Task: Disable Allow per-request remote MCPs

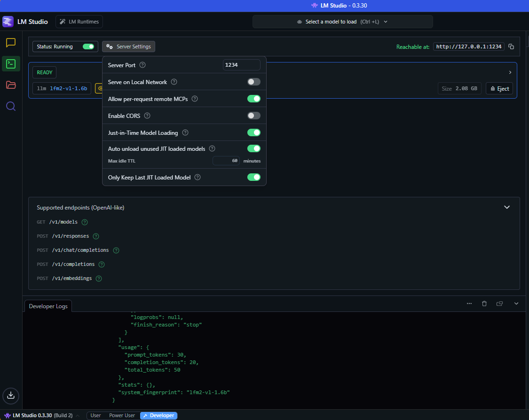Action: [x=254, y=99]
